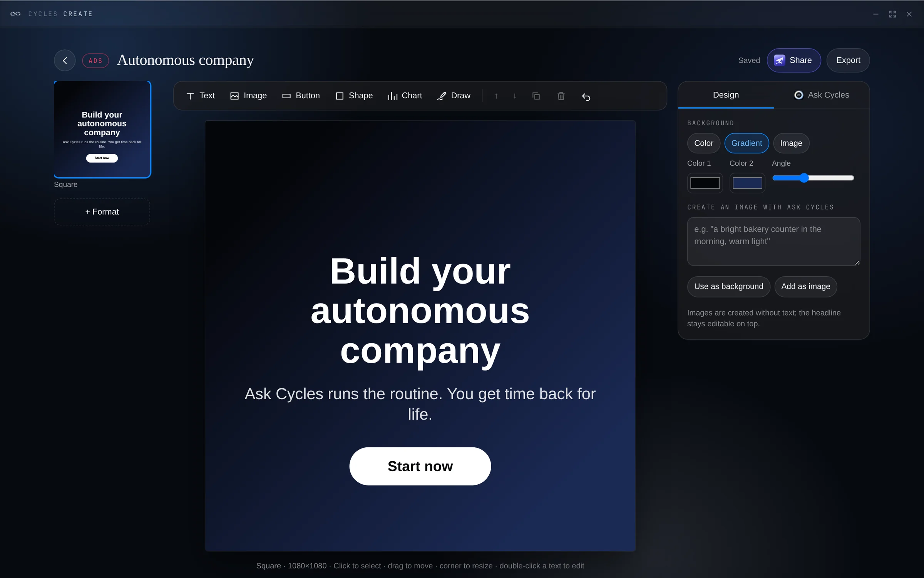Move layer up with up arrow
Screen dimensions: 924x578
pos(496,96)
